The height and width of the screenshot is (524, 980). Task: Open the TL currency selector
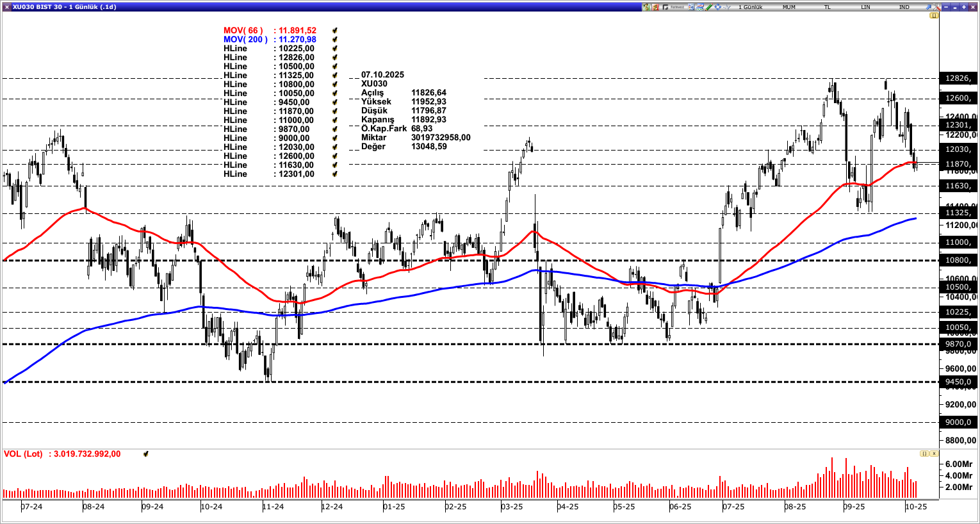(827, 7)
